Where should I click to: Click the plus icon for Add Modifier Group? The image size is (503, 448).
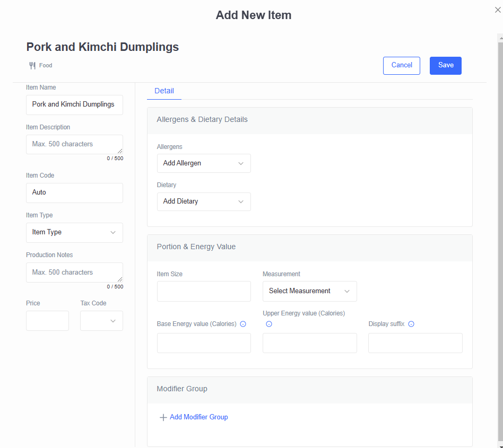pyautogui.click(x=163, y=417)
